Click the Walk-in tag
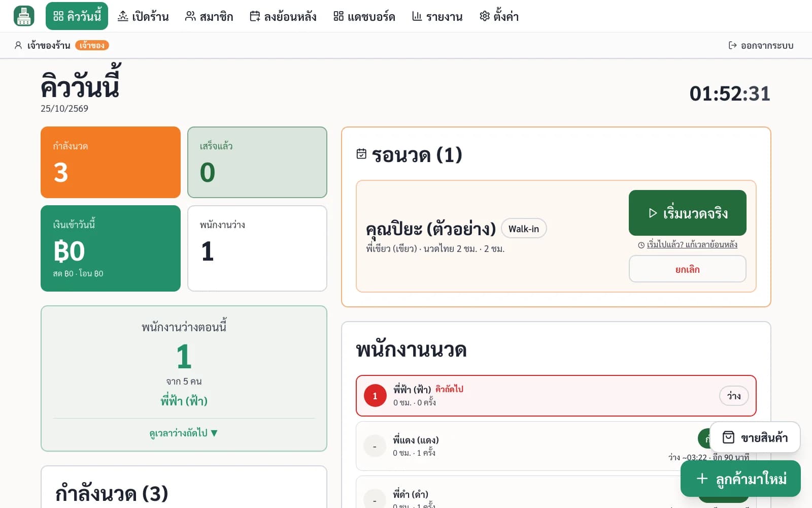Screen dimensions: 812x508 524,229
